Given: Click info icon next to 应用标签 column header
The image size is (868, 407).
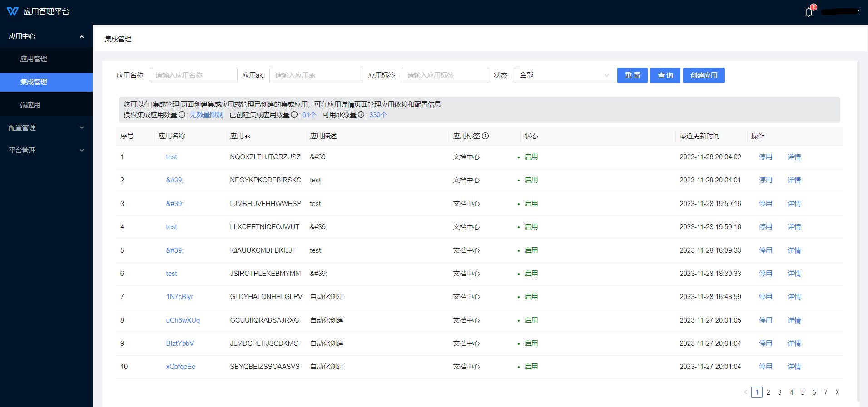Looking at the screenshot, I should click(x=485, y=136).
